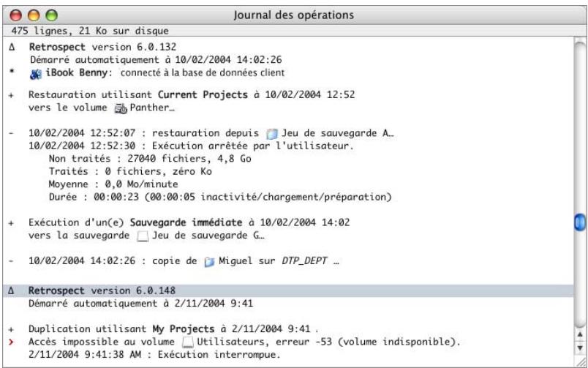Click the 'Exécution arrêtée par l'utilisateur' line
588x368 pixels.
[192, 146]
